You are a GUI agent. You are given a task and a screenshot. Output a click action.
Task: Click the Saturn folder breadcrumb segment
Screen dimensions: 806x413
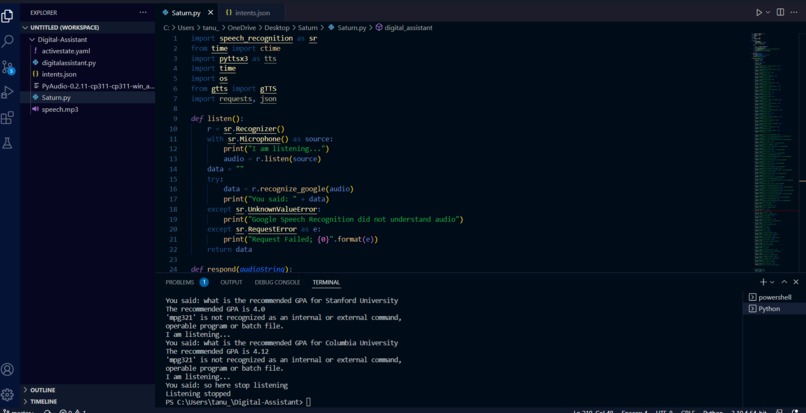click(308, 28)
